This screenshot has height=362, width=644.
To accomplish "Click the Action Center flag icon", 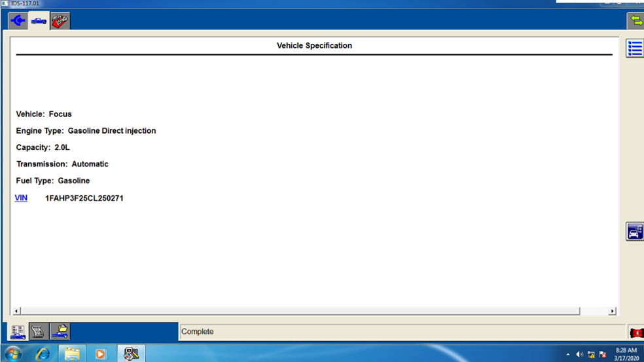I will (603, 354).
